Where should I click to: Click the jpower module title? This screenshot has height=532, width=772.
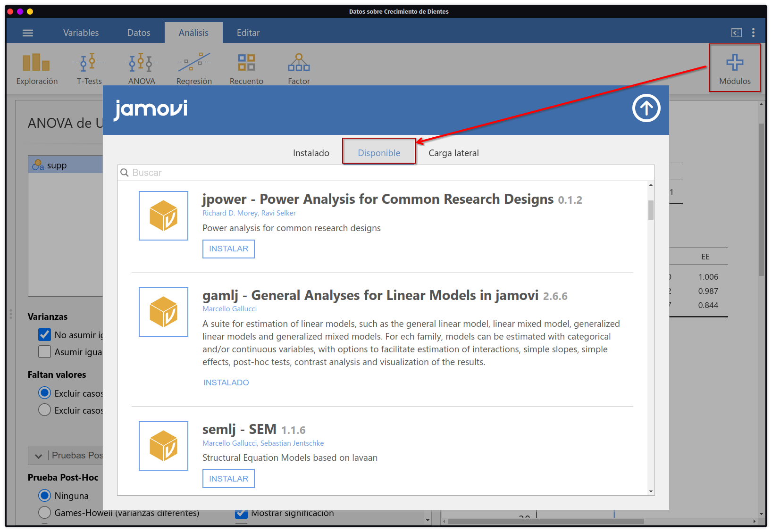pyautogui.click(x=378, y=199)
